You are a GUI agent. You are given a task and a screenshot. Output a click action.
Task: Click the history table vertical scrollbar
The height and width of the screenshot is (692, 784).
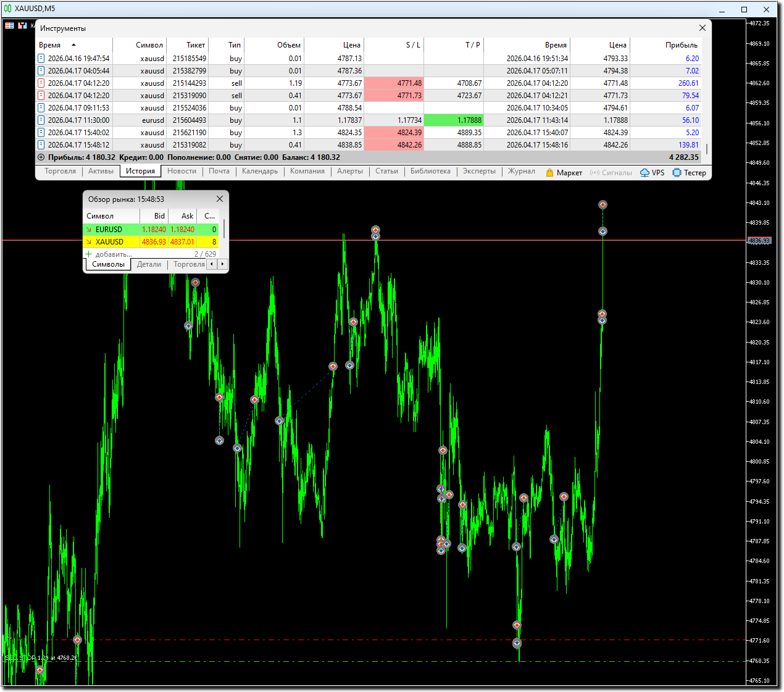[x=707, y=148]
